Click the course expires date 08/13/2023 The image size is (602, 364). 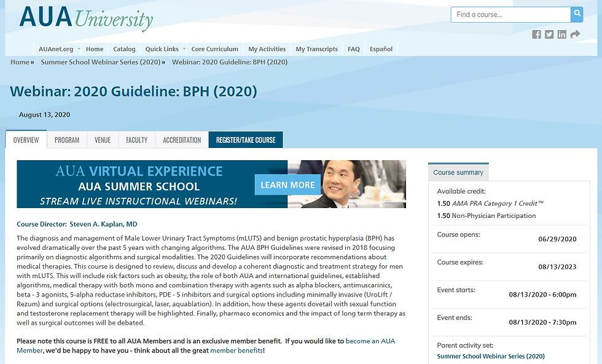[557, 267]
